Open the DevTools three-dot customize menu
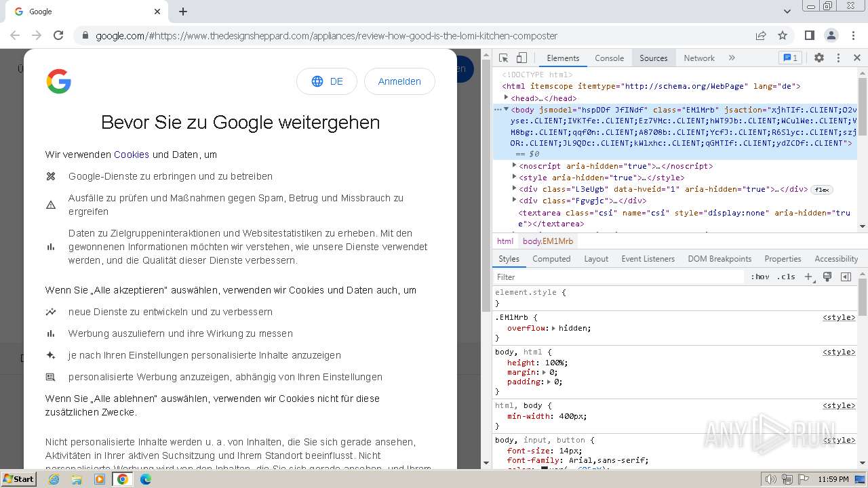 pyautogui.click(x=838, y=58)
